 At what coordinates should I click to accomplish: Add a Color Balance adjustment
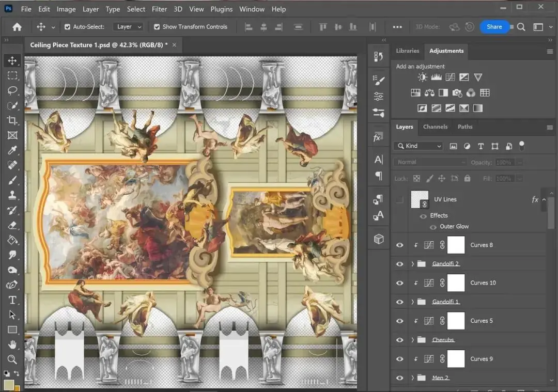pyautogui.click(x=429, y=93)
